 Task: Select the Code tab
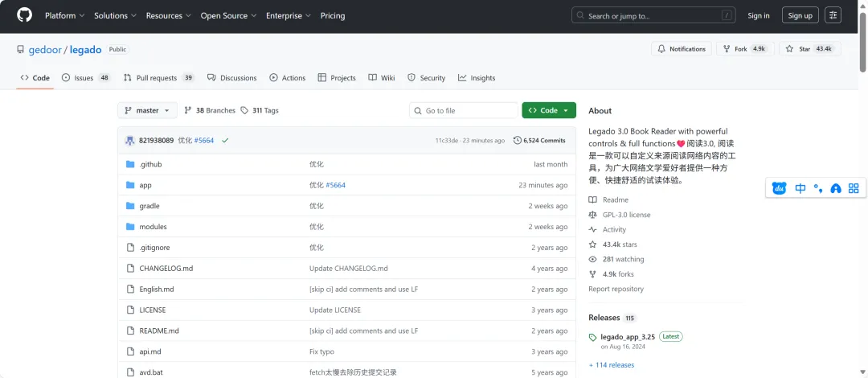35,77
